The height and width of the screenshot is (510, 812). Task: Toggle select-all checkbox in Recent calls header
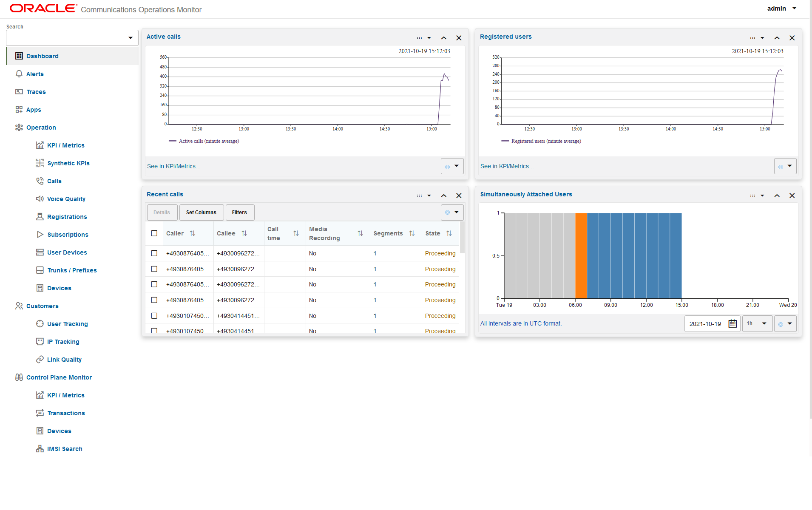(154, 233)
